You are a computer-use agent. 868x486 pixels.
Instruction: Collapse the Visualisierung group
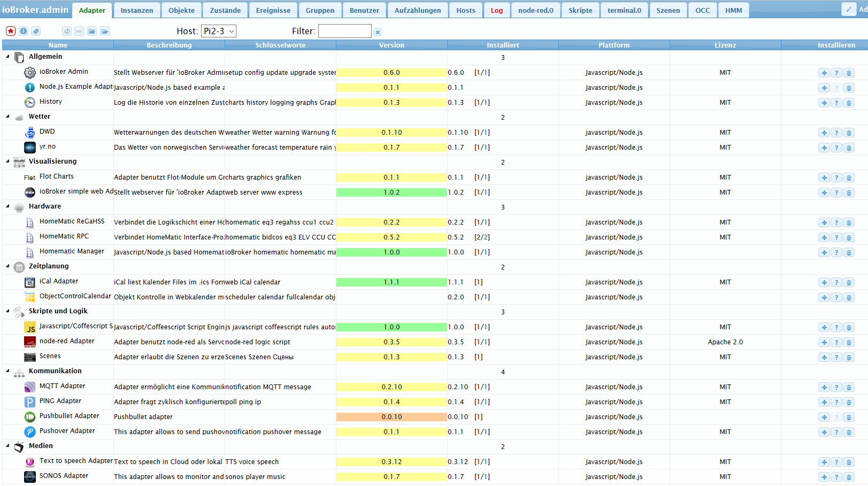tap(7, 161)
